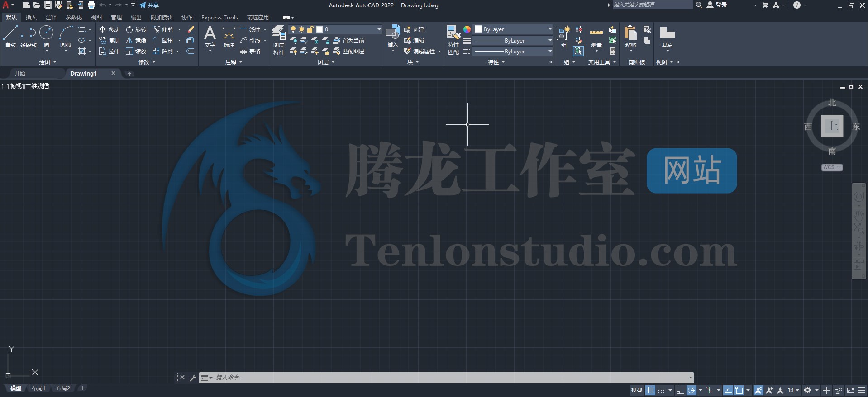This screenshot has width=868, height=397.
Task: Click the Save icon in quick access toolbar
Action: tap(48, 5)
